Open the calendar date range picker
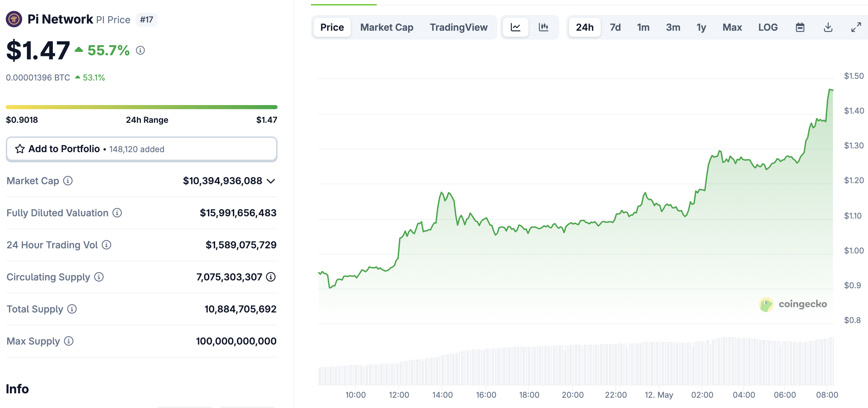The image size is (868, 408). coord(800,27)
